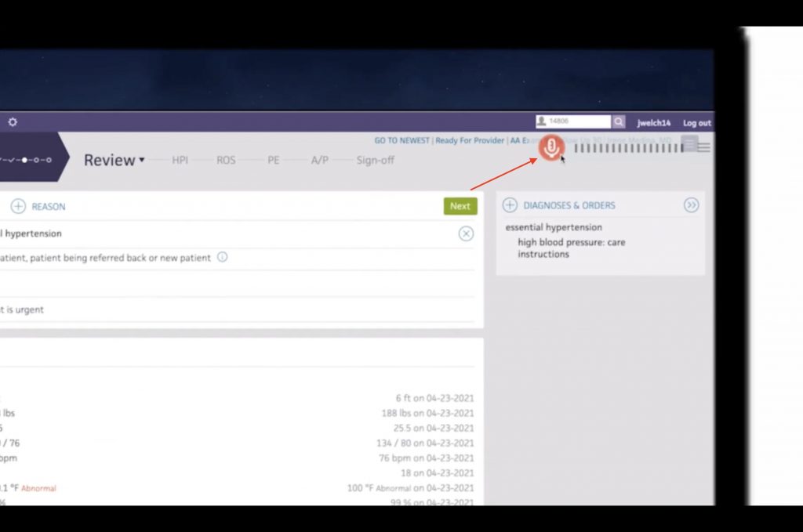Go to the PE stage
803x532 pixels.
[x=273, y=160]
